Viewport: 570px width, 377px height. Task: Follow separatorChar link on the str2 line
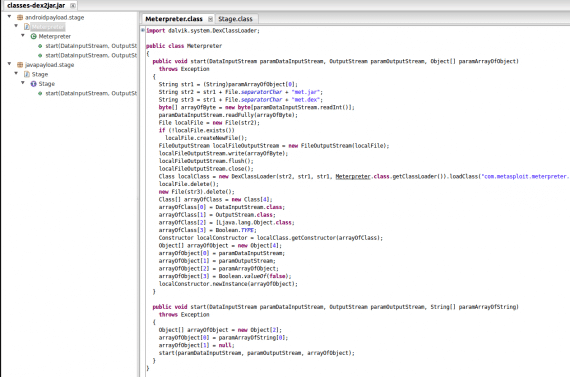click(x=261, y=92)
